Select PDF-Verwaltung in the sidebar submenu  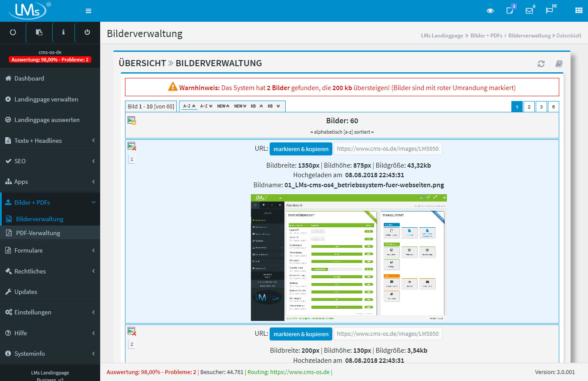50,233
